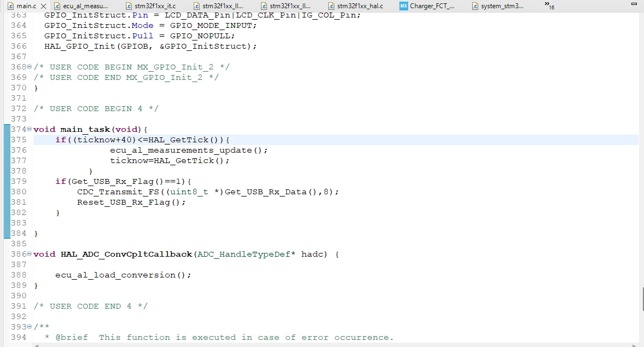Collapse the doc comment fold at line 393
The height and width of the screenshot is (347, 644).
pos(29,327)
